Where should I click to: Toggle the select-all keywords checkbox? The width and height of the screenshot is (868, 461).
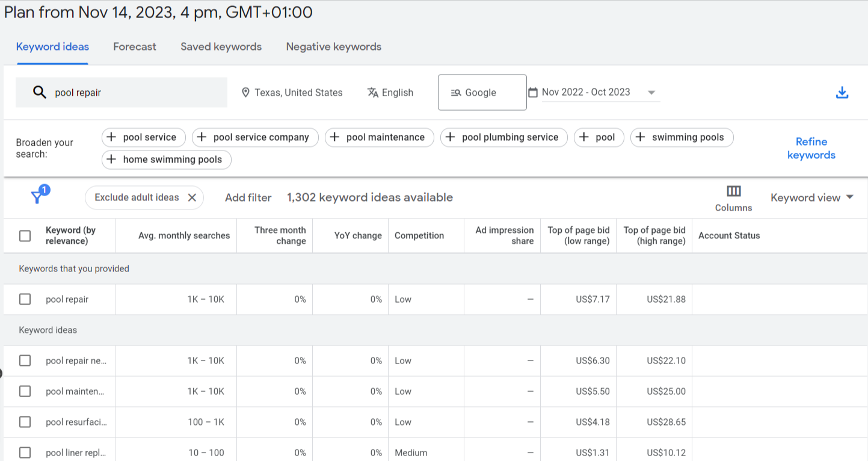coord(25,236)
